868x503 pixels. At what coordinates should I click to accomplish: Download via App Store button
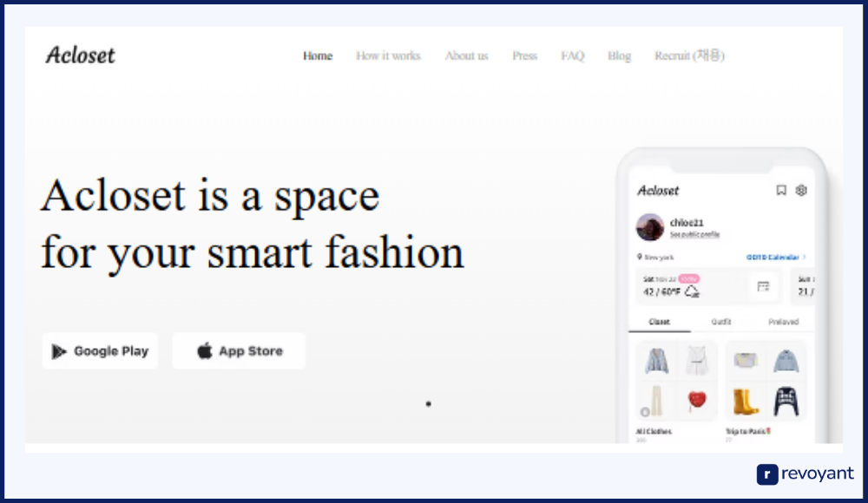(x=239, y=351)
